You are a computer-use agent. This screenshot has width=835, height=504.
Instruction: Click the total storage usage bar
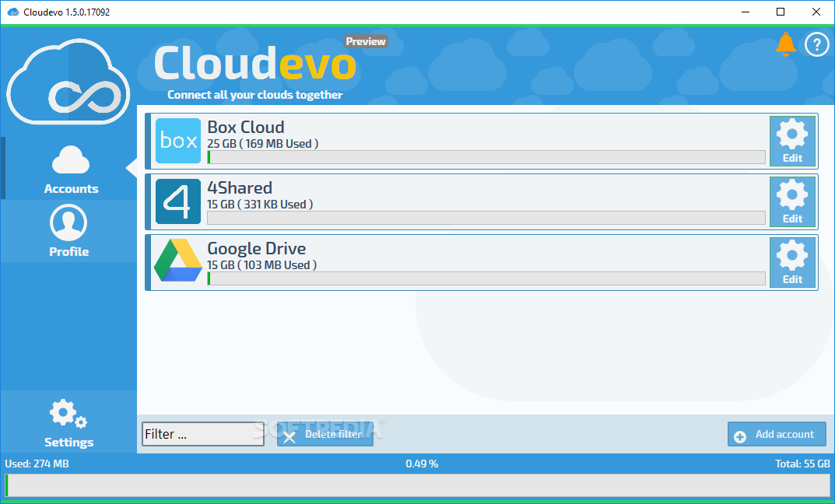click(x=417, y=485)
